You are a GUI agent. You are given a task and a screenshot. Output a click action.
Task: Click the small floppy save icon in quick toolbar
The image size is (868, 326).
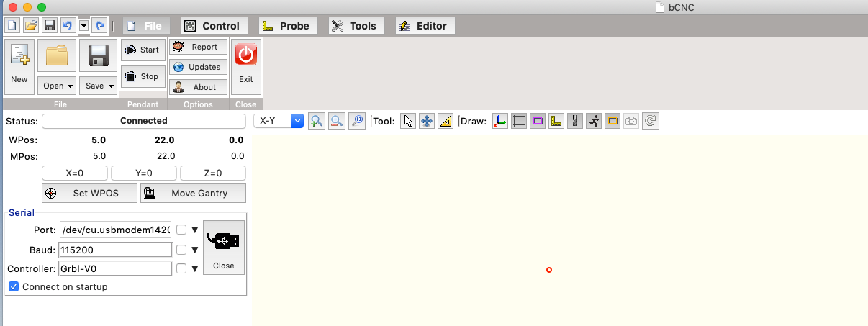pyautogui.click(x=50, y=25)
